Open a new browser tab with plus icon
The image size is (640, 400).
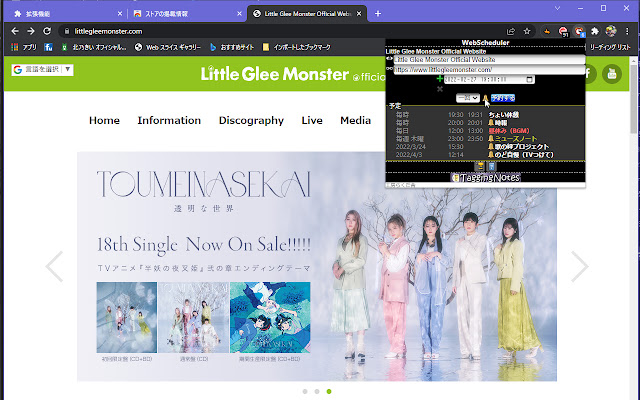pos(377,14)
